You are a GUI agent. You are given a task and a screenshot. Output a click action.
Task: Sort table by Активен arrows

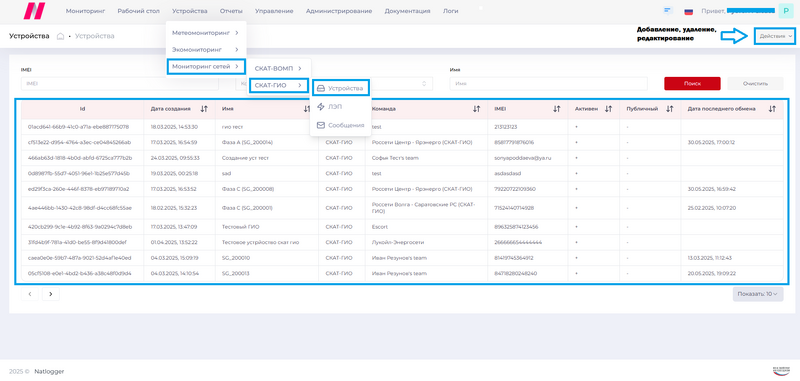point(608,109)
